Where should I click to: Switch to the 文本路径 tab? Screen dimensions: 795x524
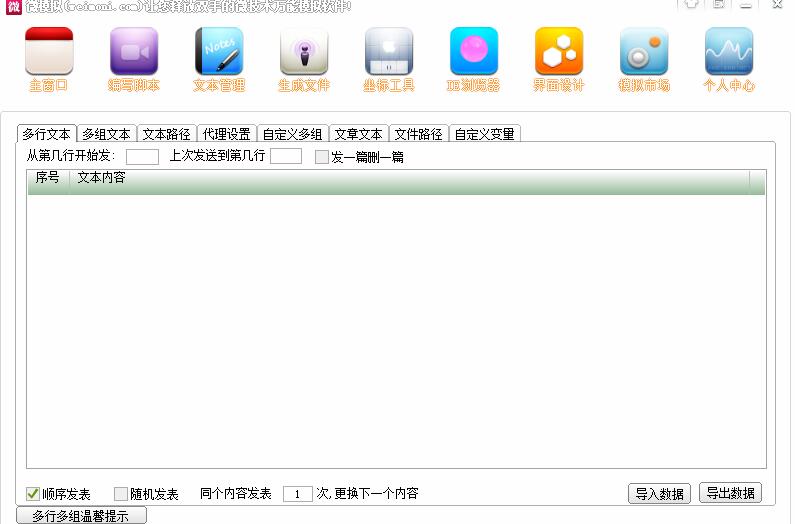166,134
